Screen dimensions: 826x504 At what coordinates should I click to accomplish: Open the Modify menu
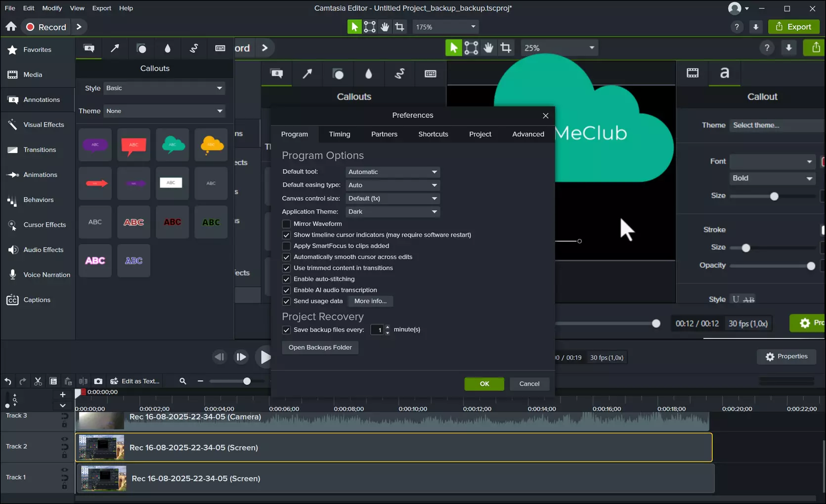tap(52, 8)
